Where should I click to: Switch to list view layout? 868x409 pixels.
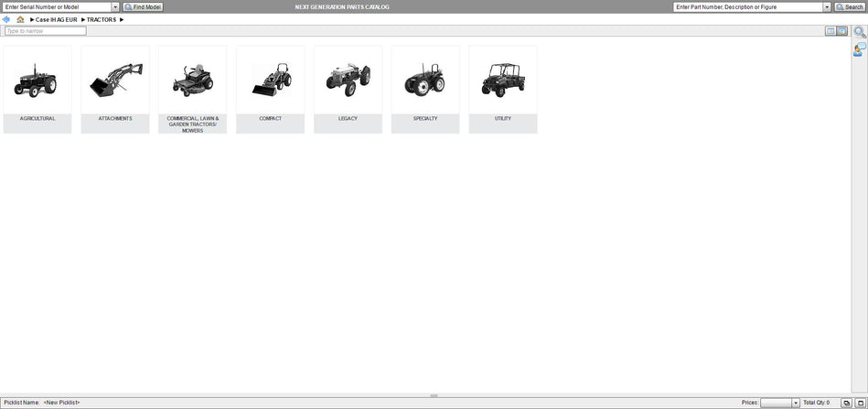(x=830, y=31)
